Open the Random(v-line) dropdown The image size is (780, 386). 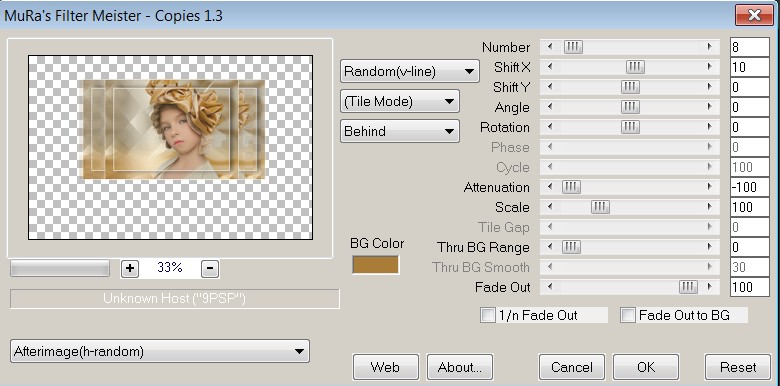pyautogui.click(x=410, y=71)
